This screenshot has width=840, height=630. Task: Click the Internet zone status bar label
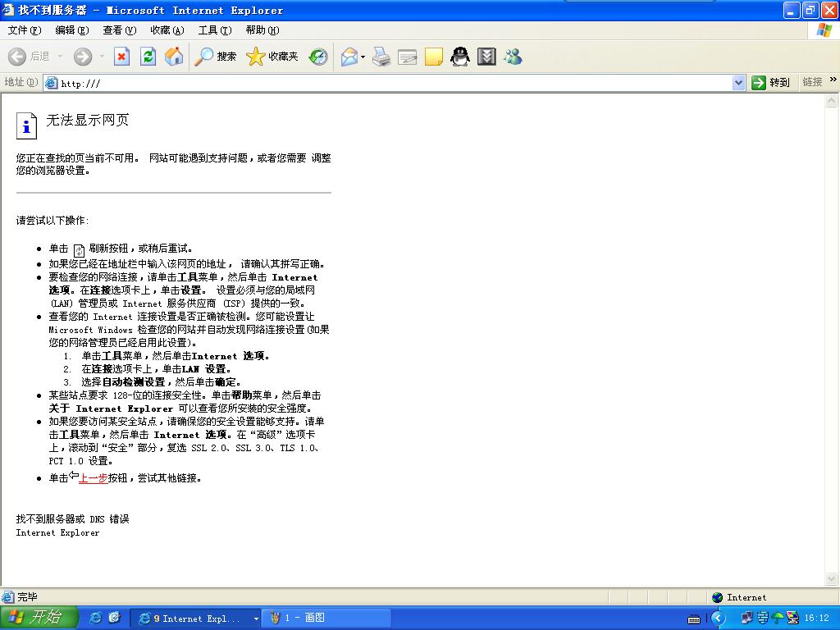click(746, 597)
